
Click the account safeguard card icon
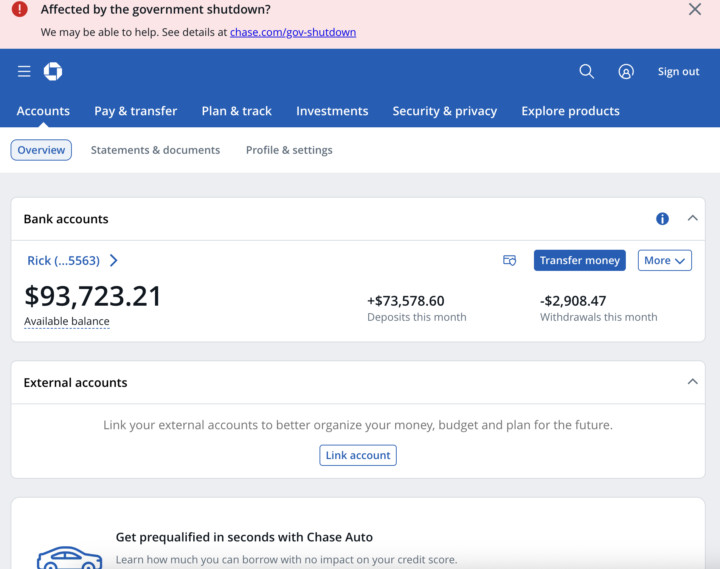click(x=509, y=260)
